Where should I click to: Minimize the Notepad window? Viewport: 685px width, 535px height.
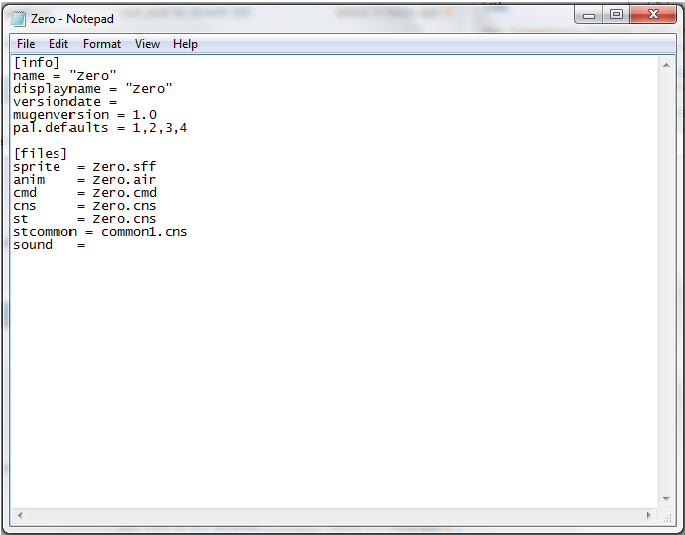(590, 15)
